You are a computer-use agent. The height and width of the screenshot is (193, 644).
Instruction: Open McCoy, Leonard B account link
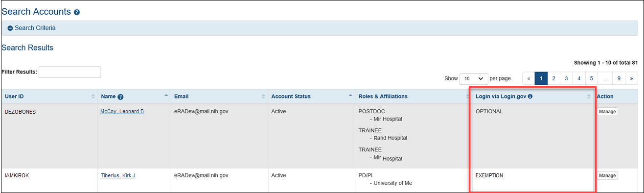click(x=122, y=111)
